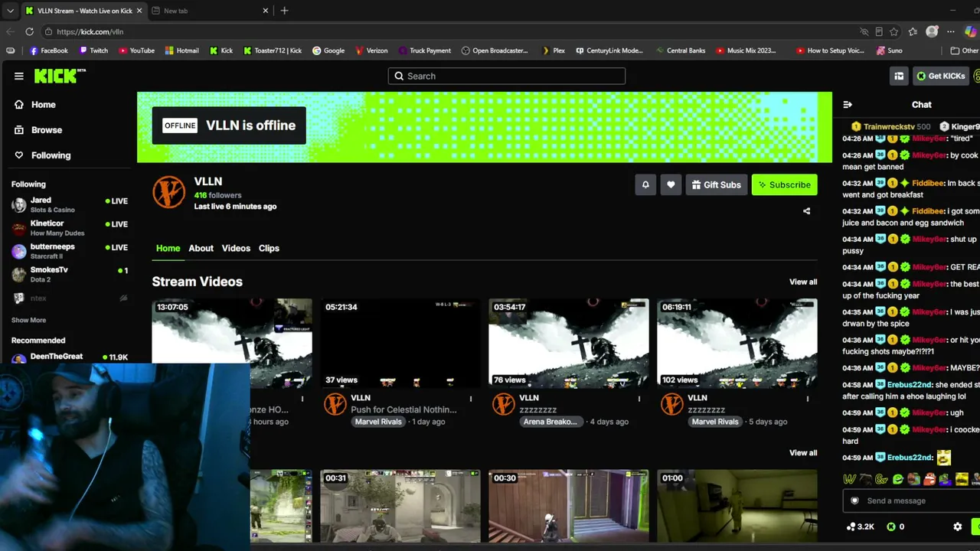This screenshot has height=551, width=980.
Task: Open the dashboard layout icon beside Get KICKs
Action: [899, 76]
